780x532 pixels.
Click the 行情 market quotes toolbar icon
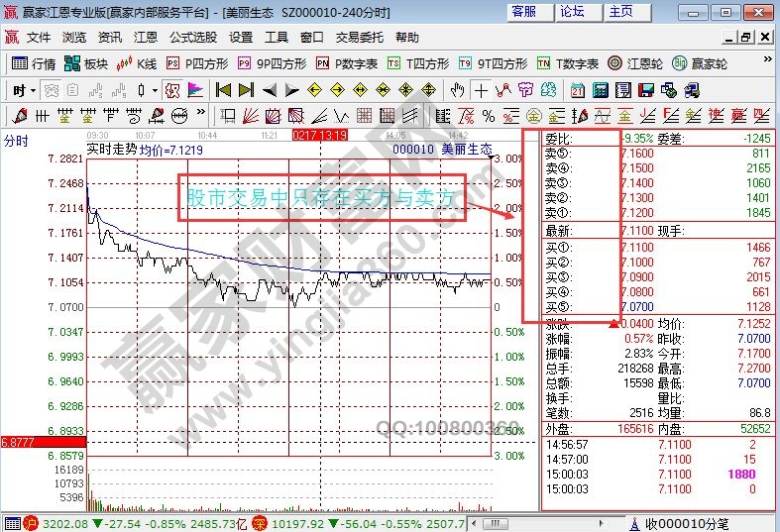tap(33, 63)
